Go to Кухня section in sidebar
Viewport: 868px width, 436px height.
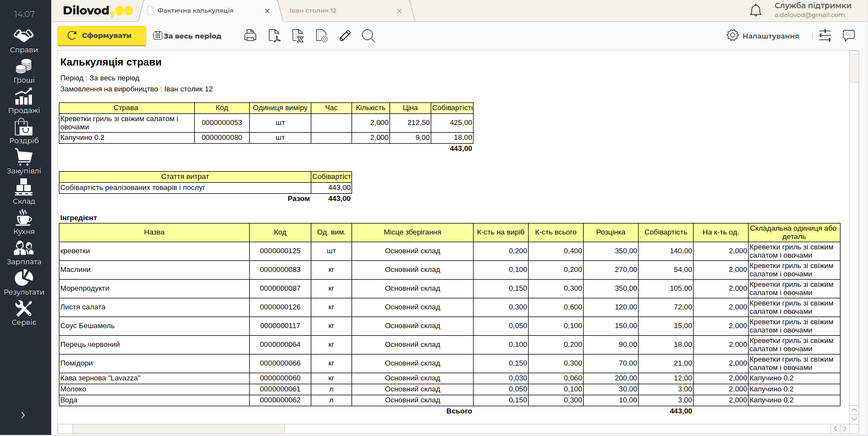tap(24, 222)
